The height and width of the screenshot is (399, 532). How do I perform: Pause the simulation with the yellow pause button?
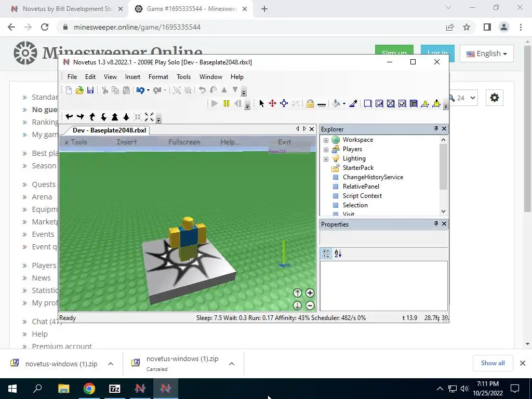227,103
